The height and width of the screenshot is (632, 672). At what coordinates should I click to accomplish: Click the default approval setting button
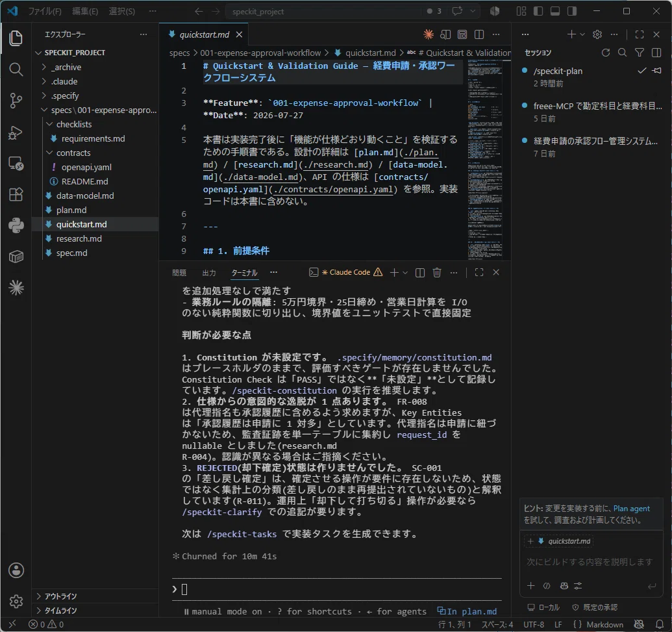coord(595,607)
